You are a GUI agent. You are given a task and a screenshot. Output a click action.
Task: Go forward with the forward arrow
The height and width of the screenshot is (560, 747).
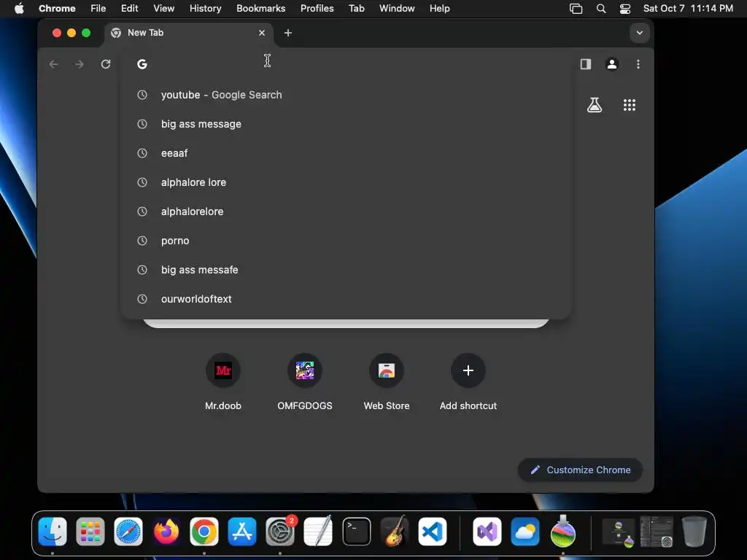point(80,64)
